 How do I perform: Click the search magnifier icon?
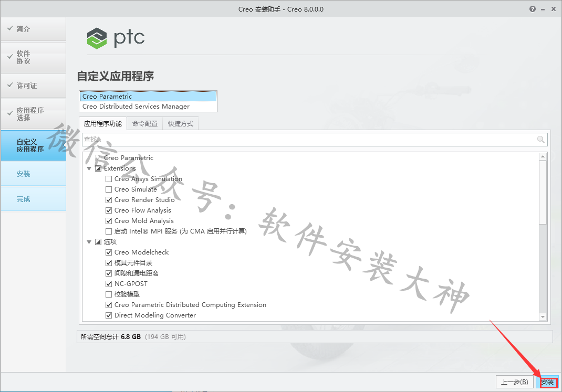[540, 139]
